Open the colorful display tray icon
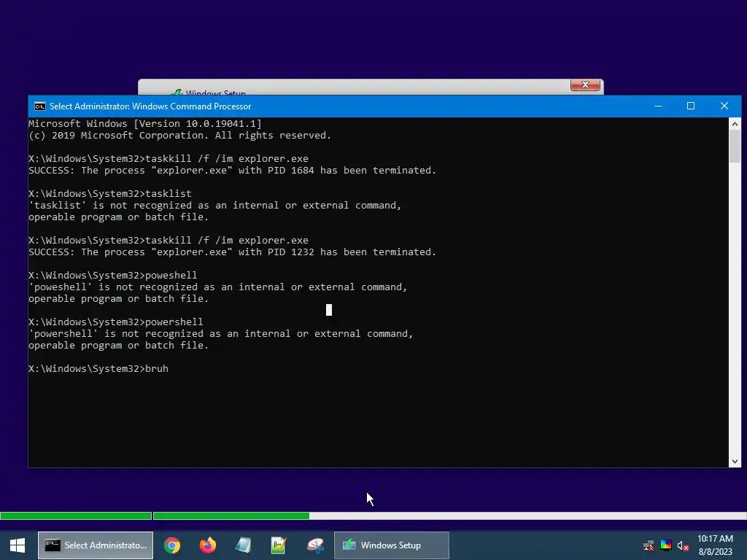This screenshot has width=747, height=560. pyautogui.click(x=666, y=545)
